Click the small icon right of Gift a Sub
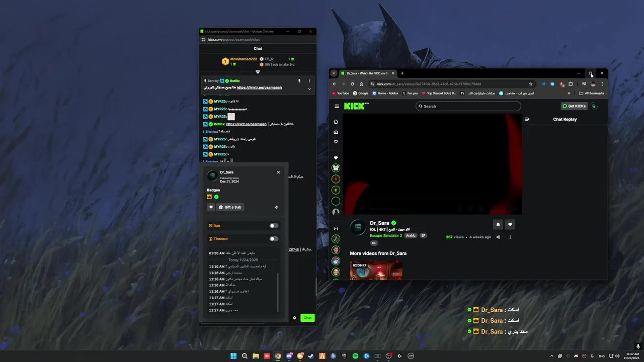This screenshot has width=644, height=362. pyautogui.click(x=276, y=207)
